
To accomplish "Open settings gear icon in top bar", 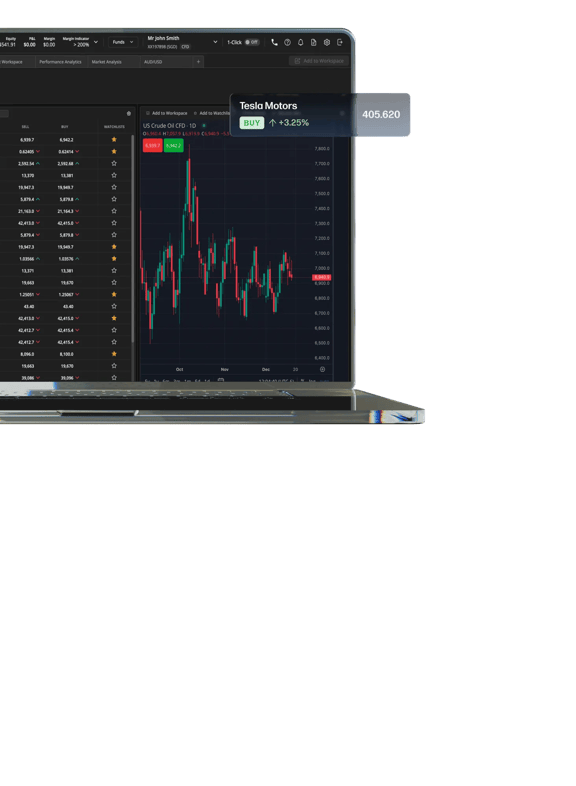I will [326, 43].
